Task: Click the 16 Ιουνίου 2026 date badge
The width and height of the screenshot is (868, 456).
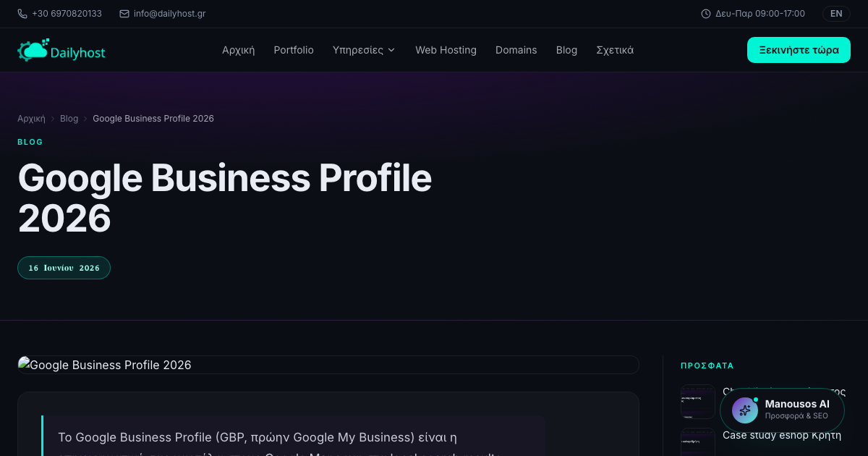Action: (x=64, y=268)
